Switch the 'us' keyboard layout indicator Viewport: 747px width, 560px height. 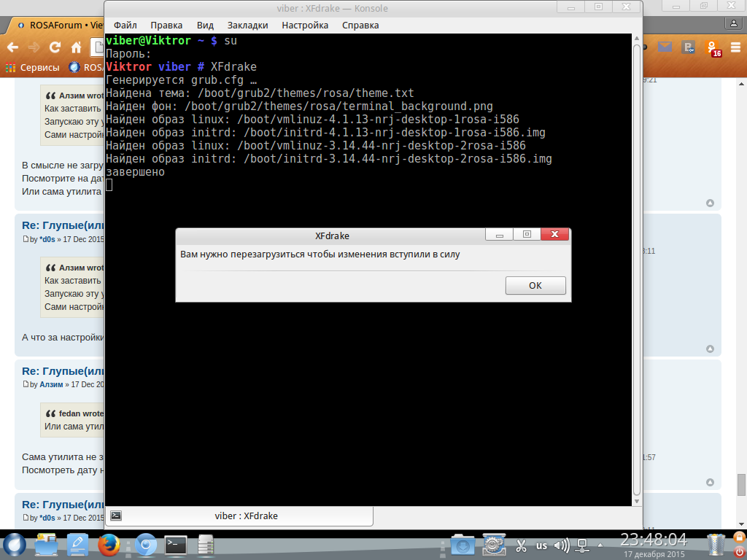coord(542,545)
